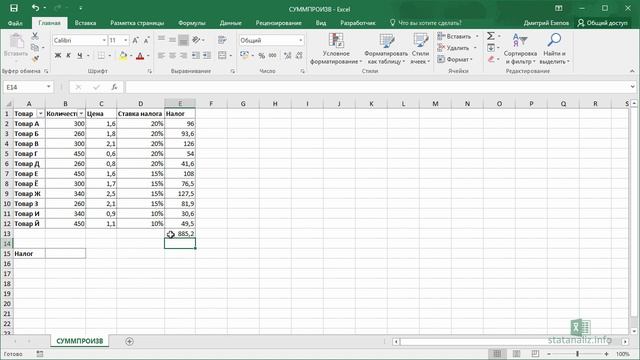Click the Tell me search box
640x360 pixels.
point(426,23)
